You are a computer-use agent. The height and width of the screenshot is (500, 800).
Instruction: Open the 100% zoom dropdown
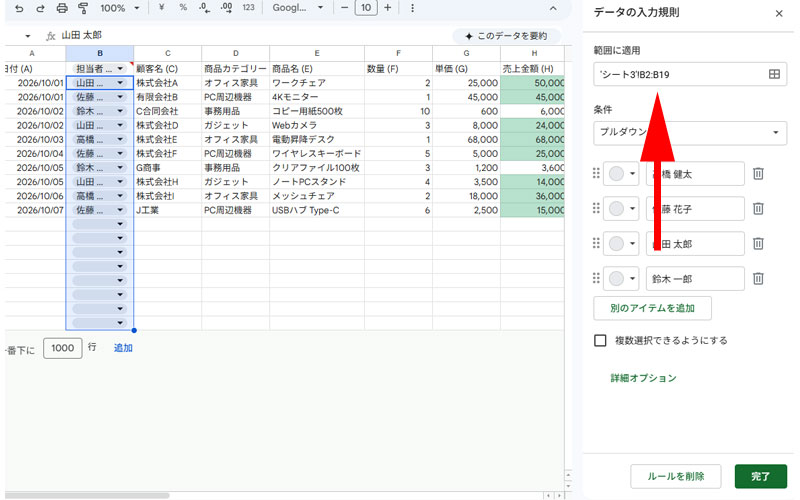[120, 8]
